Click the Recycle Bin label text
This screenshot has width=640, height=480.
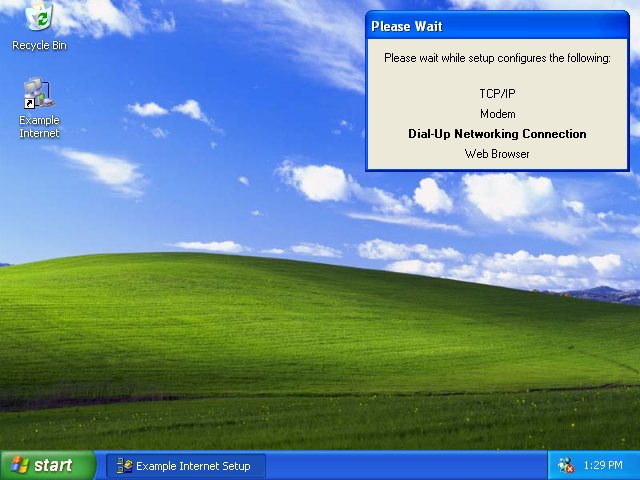coord(39,45)
